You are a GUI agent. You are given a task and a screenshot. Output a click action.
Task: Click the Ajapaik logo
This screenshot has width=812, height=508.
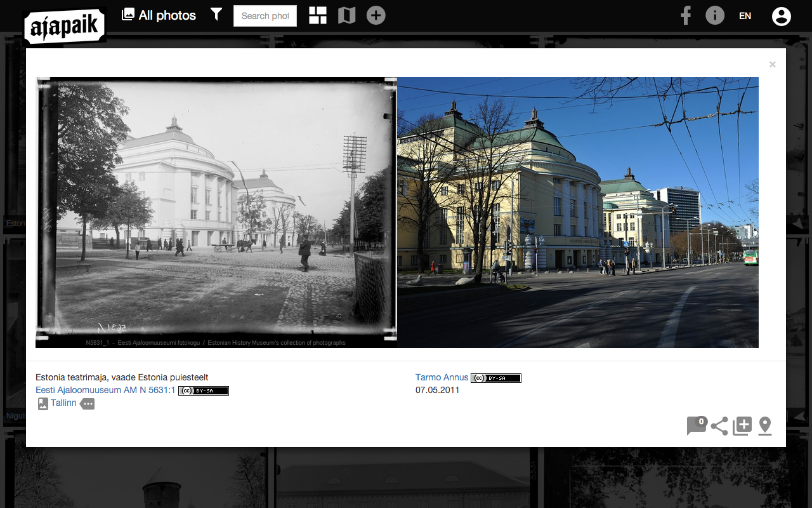pos(65,26)
